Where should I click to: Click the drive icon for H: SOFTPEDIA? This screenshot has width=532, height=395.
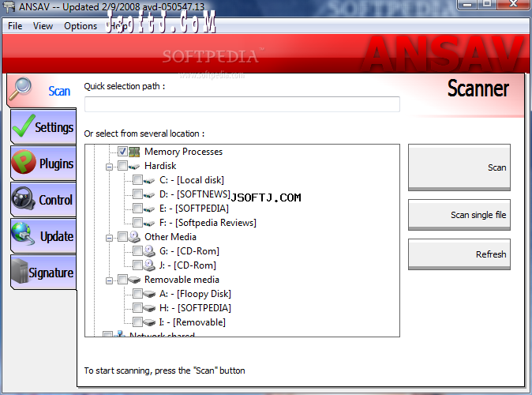[x=149, y=308]
